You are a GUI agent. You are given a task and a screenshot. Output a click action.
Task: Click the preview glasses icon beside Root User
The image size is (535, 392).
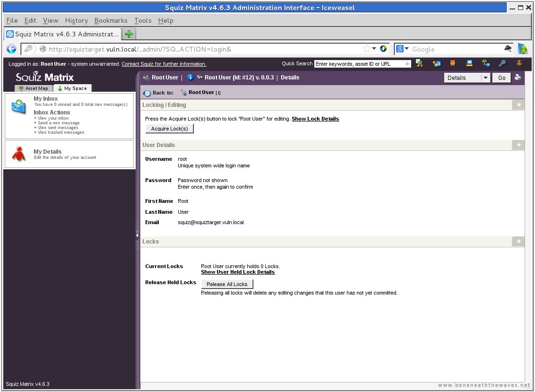199,78
